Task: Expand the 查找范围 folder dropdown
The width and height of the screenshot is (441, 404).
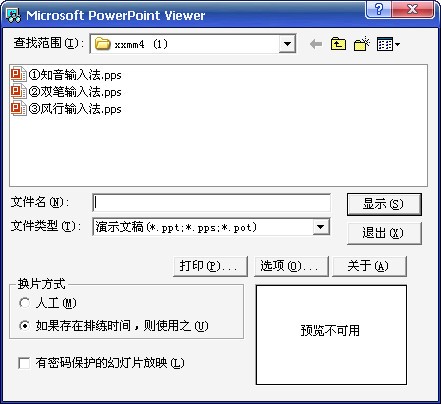Action: coord(287,44)
